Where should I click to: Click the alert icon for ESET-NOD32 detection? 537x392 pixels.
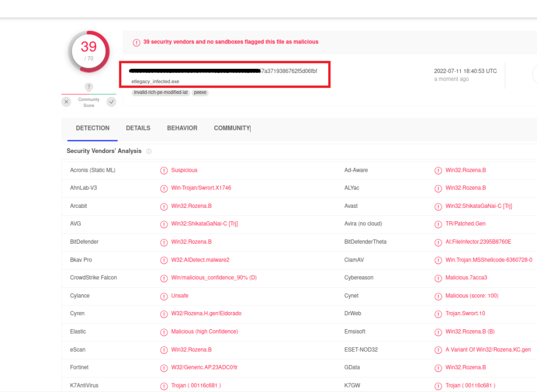(x=438, y=350)
